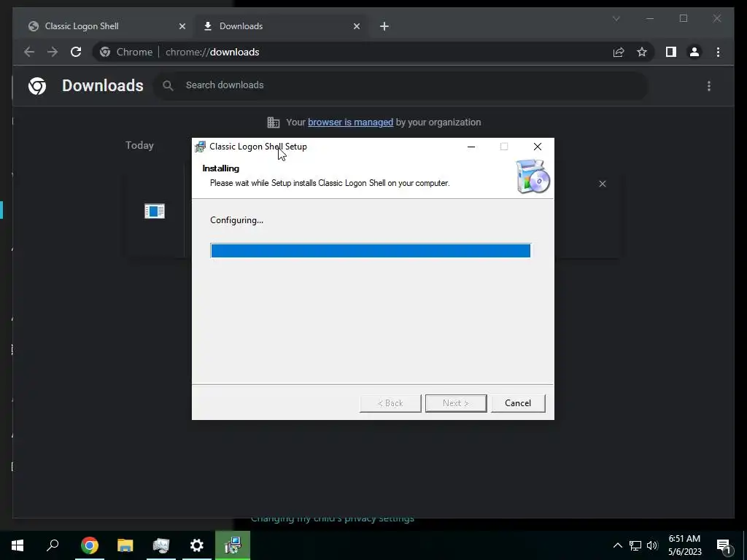The image size is (747, 560).
Task: Go back in Chrome
Action: point(29,52)
